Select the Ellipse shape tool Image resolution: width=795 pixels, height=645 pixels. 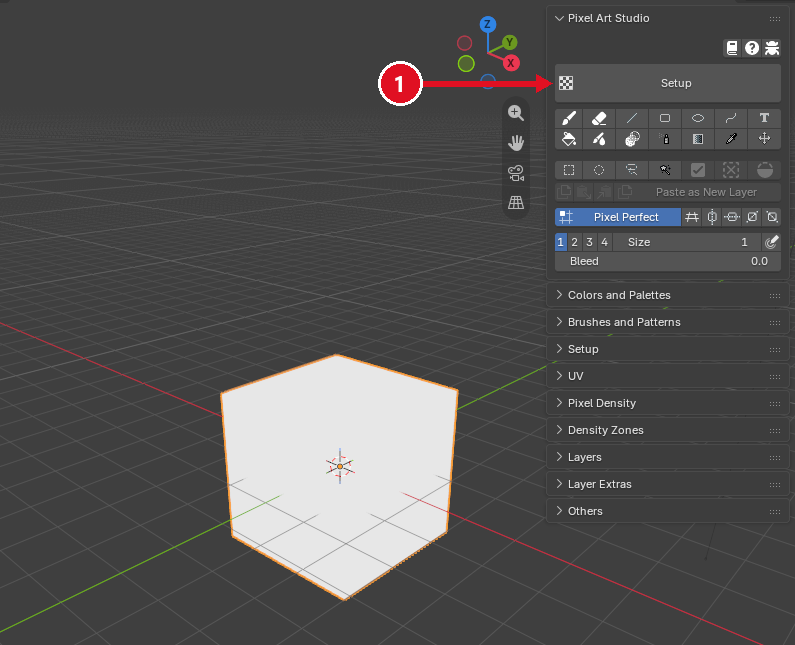(x=698, y=118)
